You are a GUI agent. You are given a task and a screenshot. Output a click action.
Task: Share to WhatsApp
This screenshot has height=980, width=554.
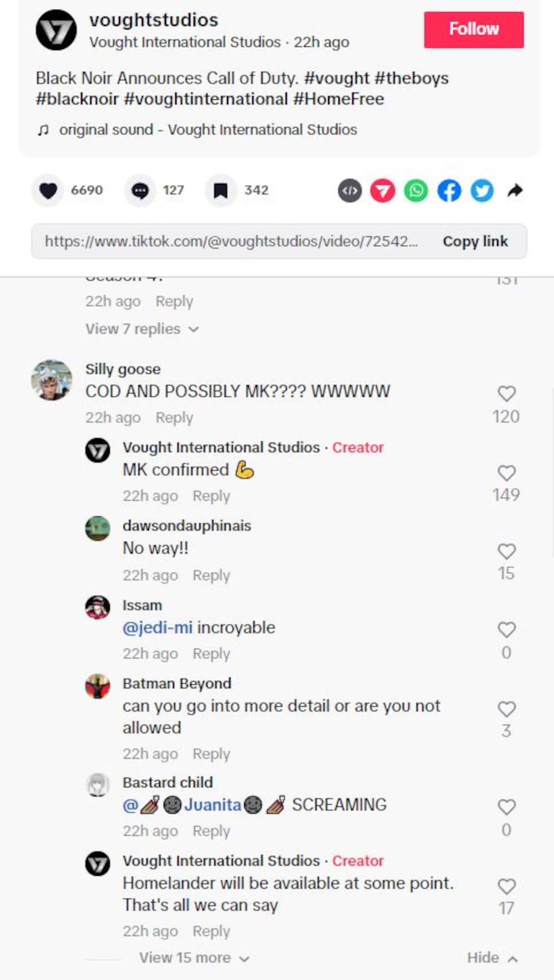click(x=416, y=190)
